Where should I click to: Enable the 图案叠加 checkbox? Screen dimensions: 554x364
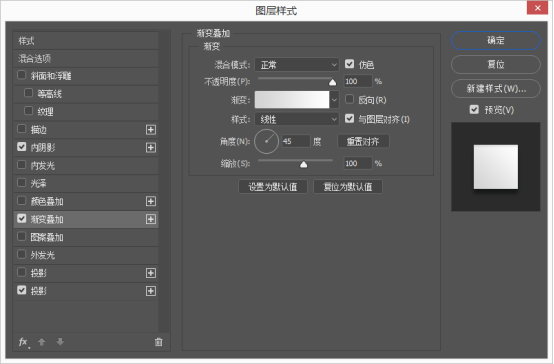[22, 236]
